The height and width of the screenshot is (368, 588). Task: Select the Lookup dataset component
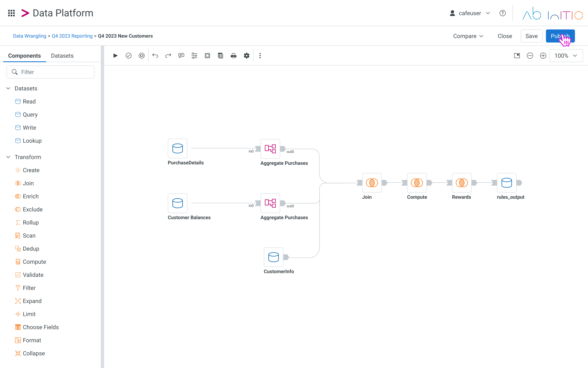[x=28, y=141]
